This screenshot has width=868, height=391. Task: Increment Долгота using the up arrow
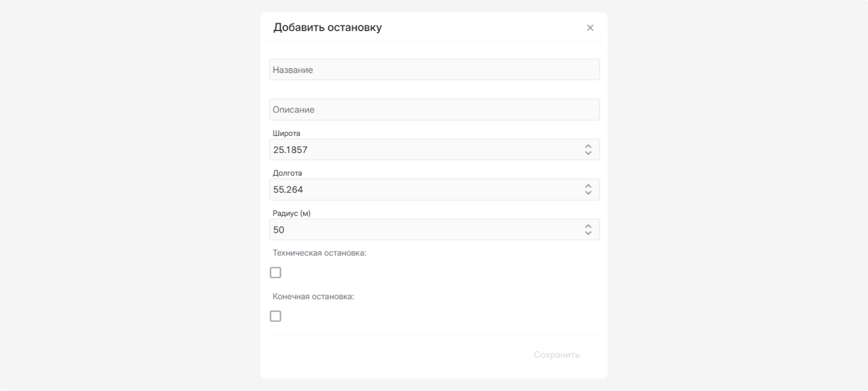[588, 186]
